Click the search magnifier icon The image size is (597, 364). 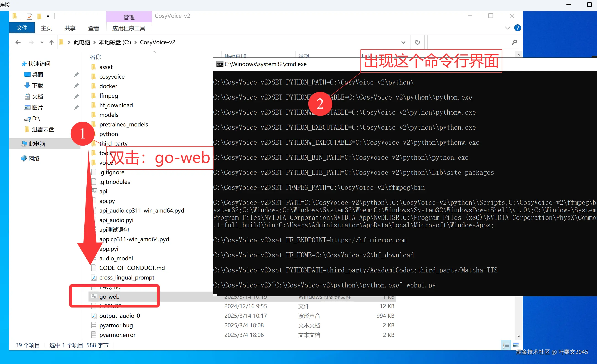(x=514, y=42)
